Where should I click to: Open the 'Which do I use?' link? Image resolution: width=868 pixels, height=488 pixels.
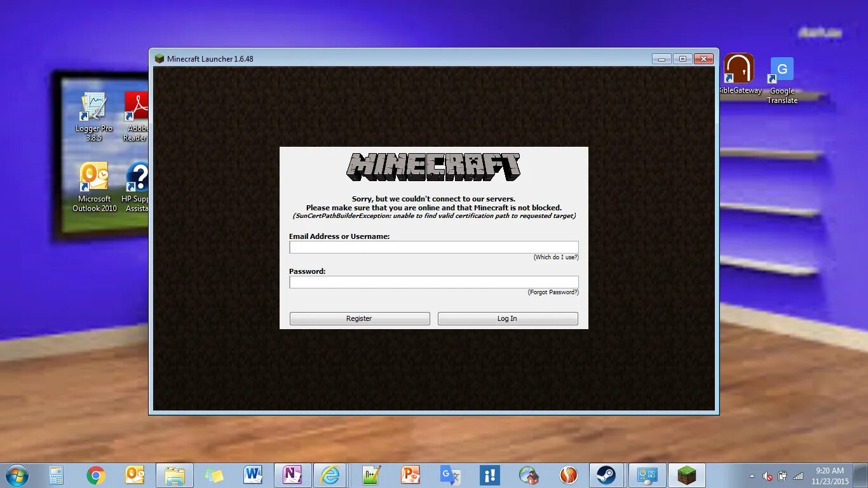coord(556,257)
